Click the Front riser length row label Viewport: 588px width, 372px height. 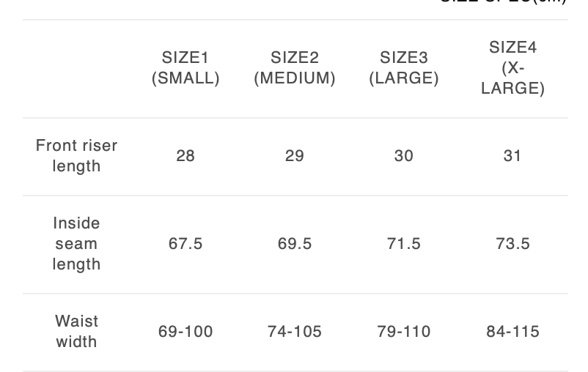click(x=76, y=155)
